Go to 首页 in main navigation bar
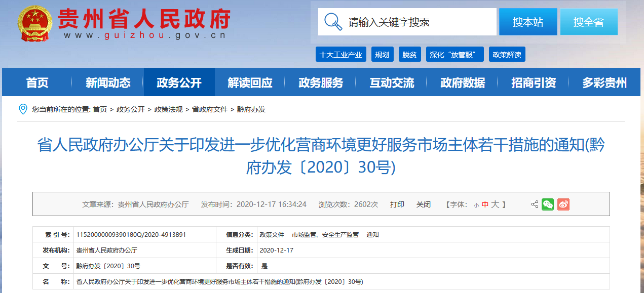The height and width of the screenshot is (293, 644). (x=37, y=82)
